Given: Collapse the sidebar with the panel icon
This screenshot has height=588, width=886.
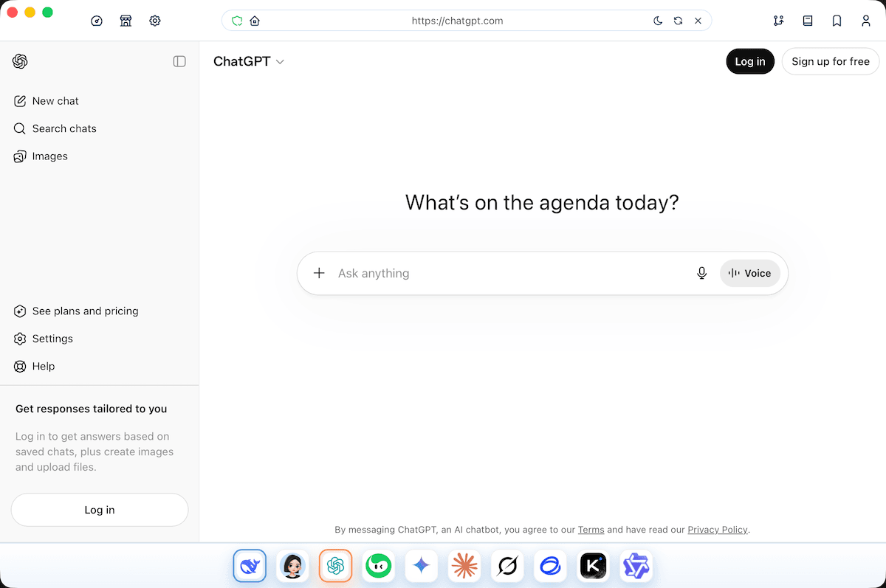Looking at the screenshot, I should point(179,61).
